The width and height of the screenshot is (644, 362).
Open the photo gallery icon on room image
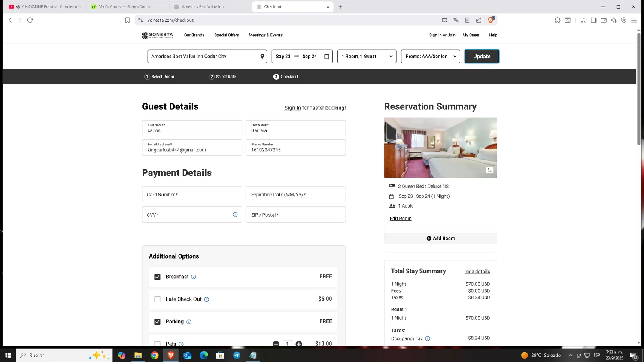pos(489,170)
